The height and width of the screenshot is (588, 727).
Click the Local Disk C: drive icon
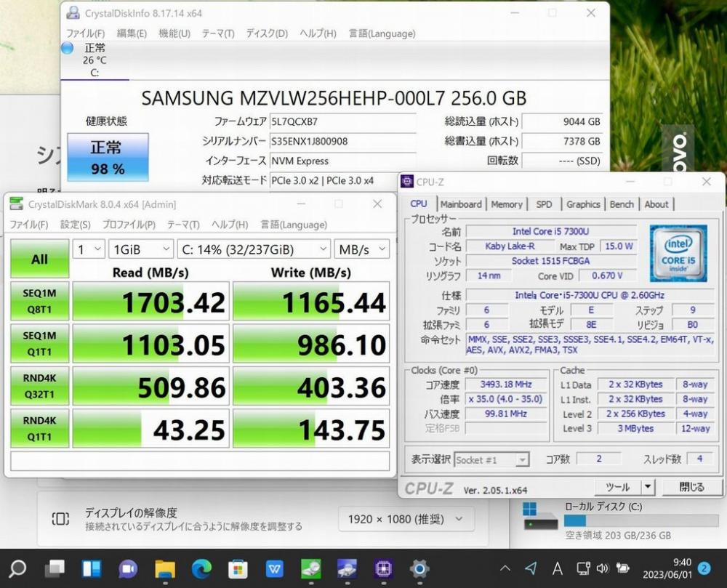539,516
